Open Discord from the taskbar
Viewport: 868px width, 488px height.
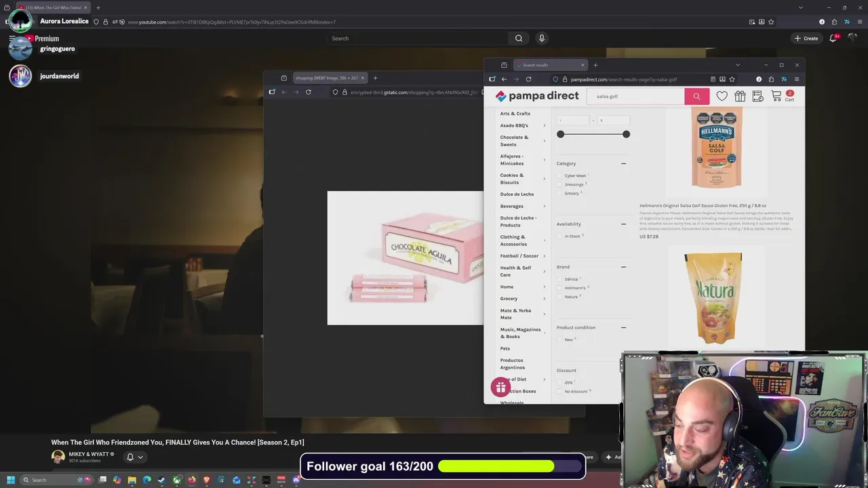click(296, 480)
